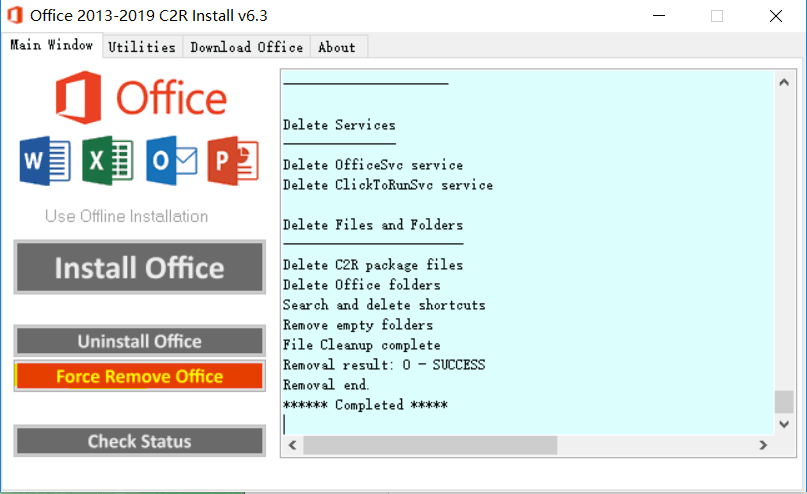Click the 'Delete C2R package files' line
This screenshot has width=807, height=494.
373,265
